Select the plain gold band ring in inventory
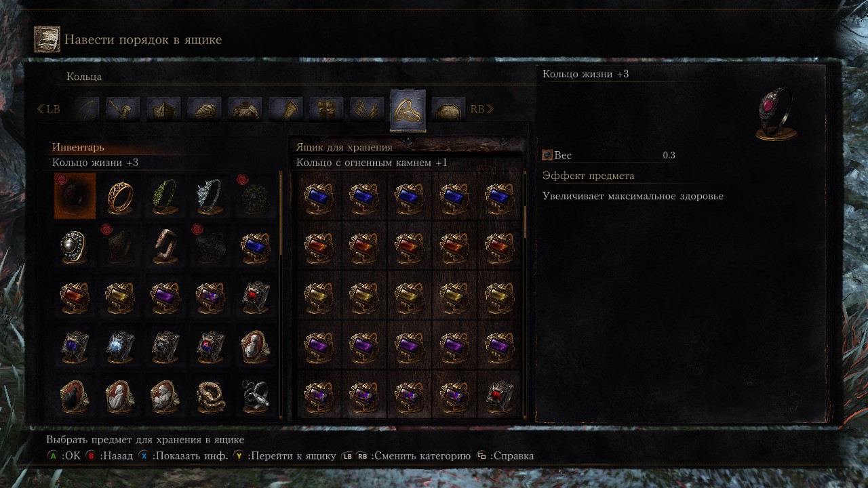868x488 pixels. click(120, 196)
